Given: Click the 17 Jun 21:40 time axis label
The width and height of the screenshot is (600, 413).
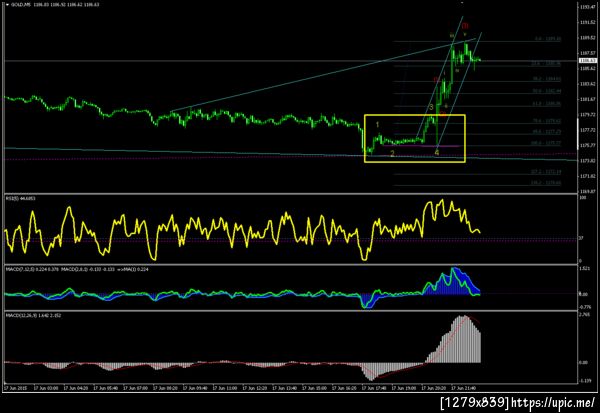Looking at the screenshot, I should point(464,388).
